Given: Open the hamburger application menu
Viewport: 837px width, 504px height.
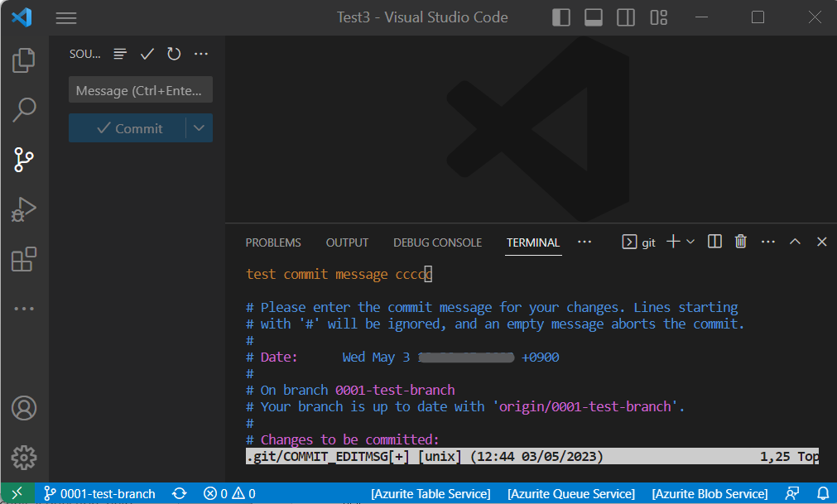Looking at the screenshot, I should 66,17.
